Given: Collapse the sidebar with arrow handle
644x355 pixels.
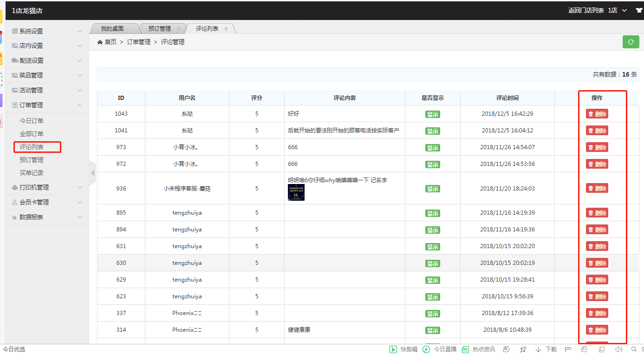Looking at the screenshot, I should 92,173.
